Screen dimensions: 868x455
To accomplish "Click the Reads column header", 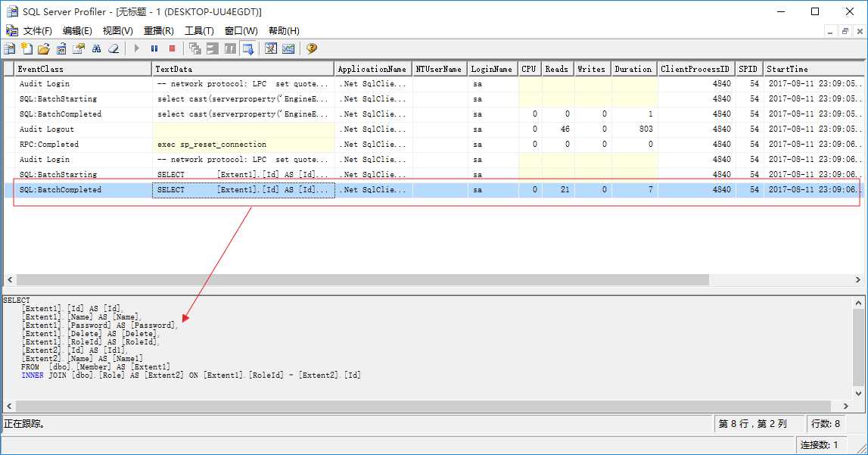I will pyautogui.click(x=558, y=69).
